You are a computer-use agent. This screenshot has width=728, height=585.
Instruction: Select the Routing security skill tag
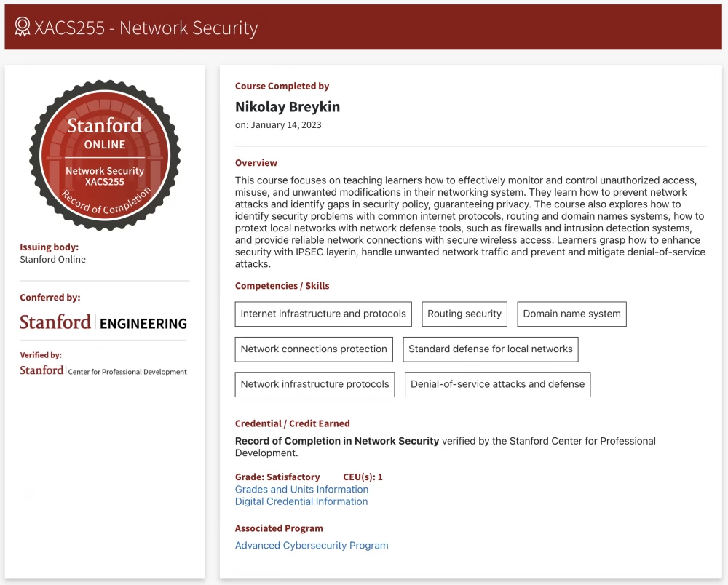click(x=464, y=314)
